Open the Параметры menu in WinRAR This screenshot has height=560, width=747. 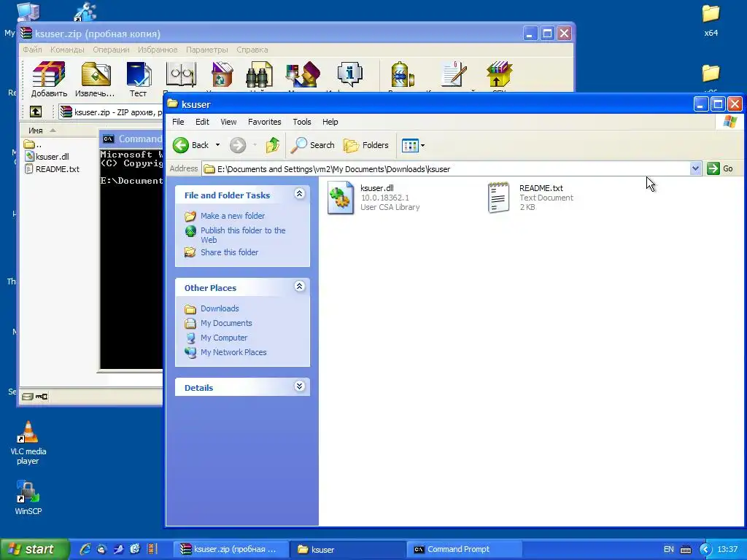(206, 50)
